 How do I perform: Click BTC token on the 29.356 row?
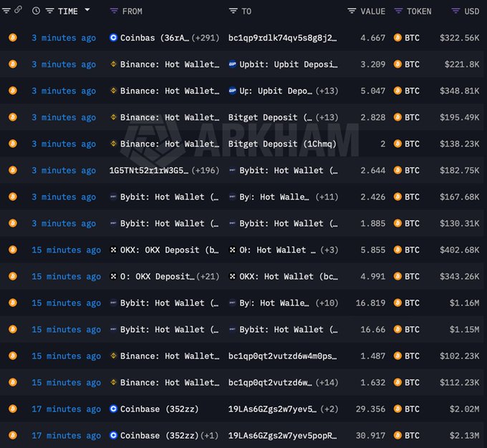tap(411, 409)
